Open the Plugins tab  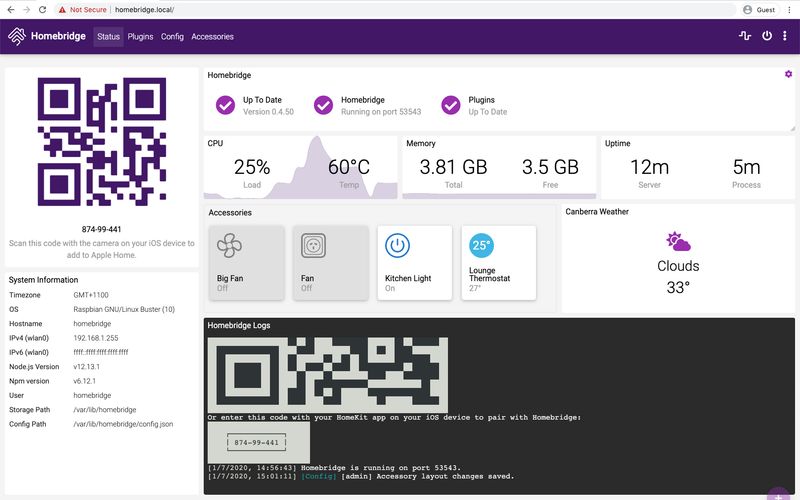pos(140,37)
